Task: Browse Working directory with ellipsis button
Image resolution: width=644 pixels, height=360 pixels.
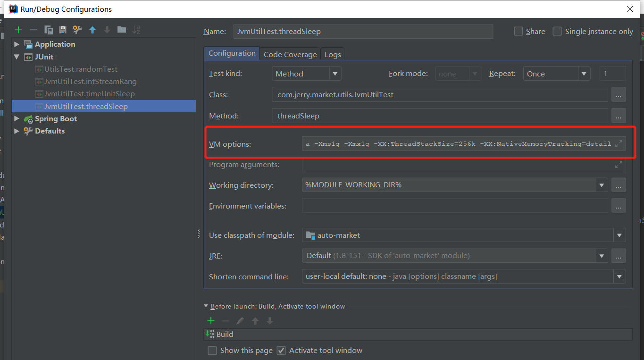Action: tap(619, 185)
